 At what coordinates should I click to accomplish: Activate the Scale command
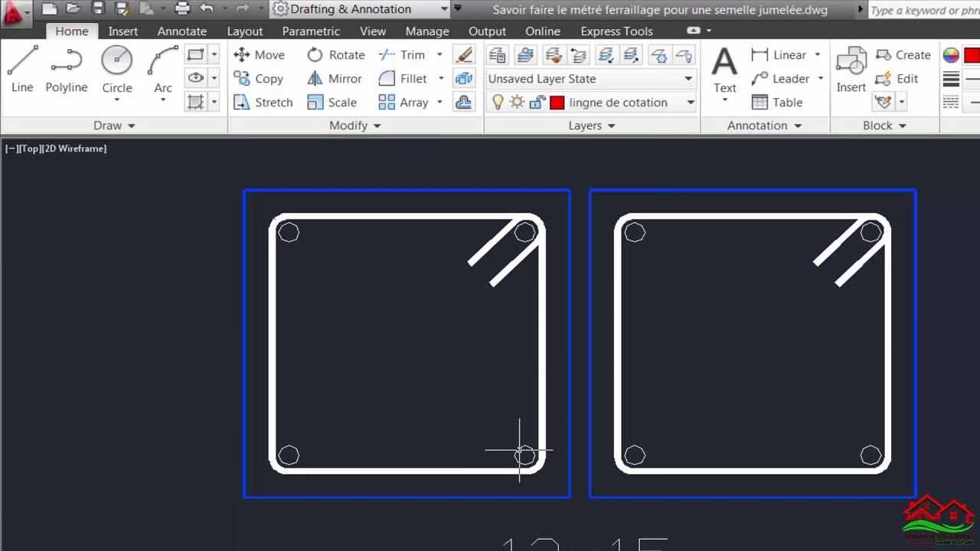(332, 103)
